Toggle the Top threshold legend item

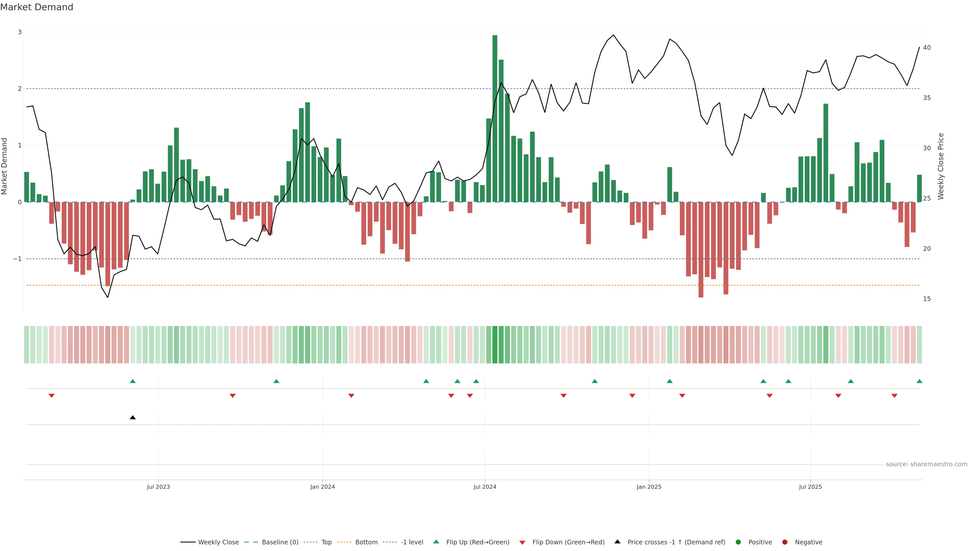(326, 542)
